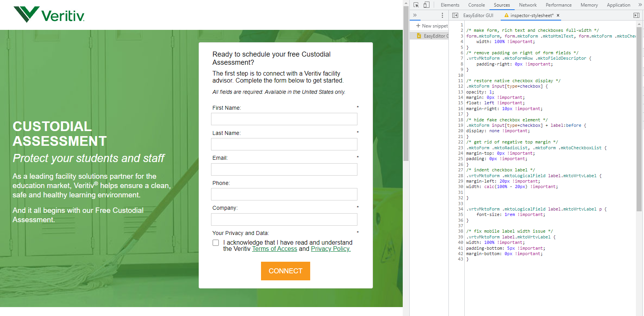
Task: Click the 'CUSTODIAL ASSESSMENT' heading
Action: 60,134
